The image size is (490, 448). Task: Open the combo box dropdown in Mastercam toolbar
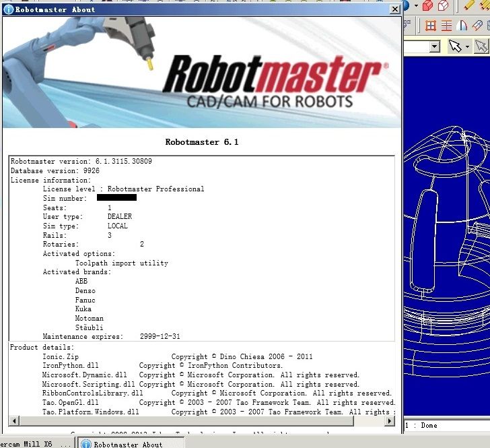(x=434, y=47)
